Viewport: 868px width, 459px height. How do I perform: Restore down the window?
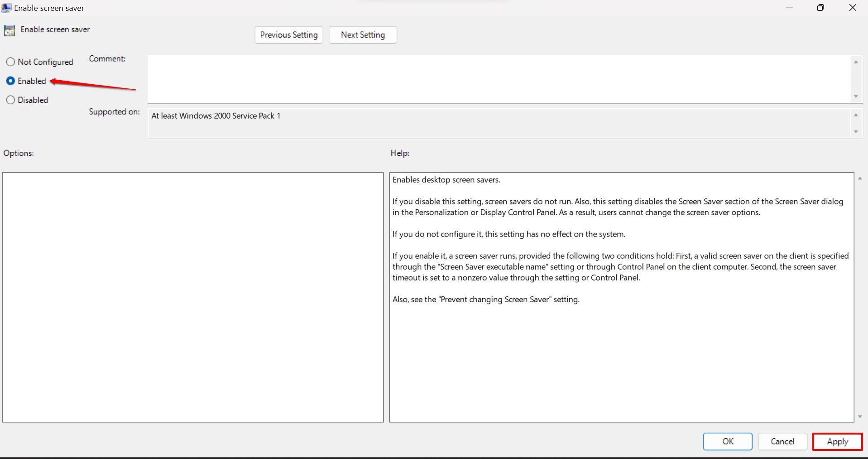click(820, 8)
